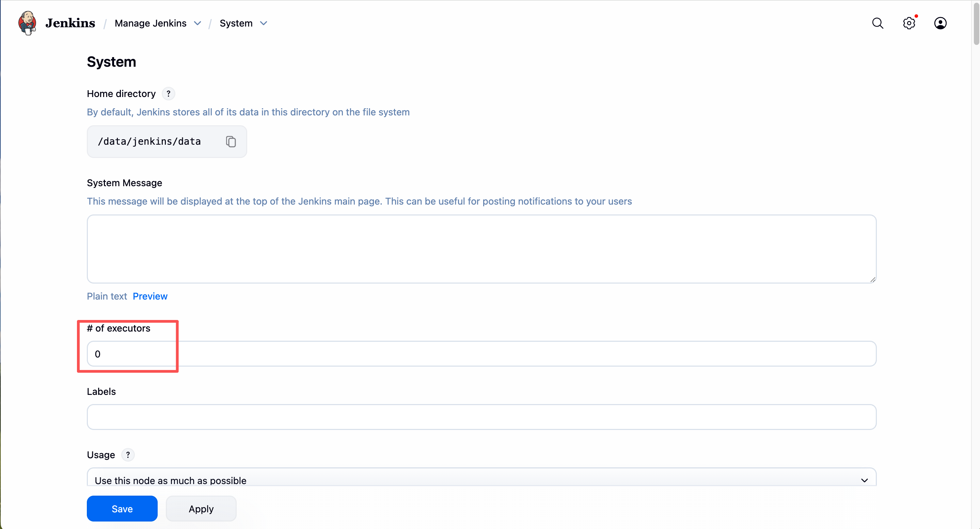The height and width of the screenshot is (529, 980).
Task: Focus the Labels input field
Action: (481, 417)
